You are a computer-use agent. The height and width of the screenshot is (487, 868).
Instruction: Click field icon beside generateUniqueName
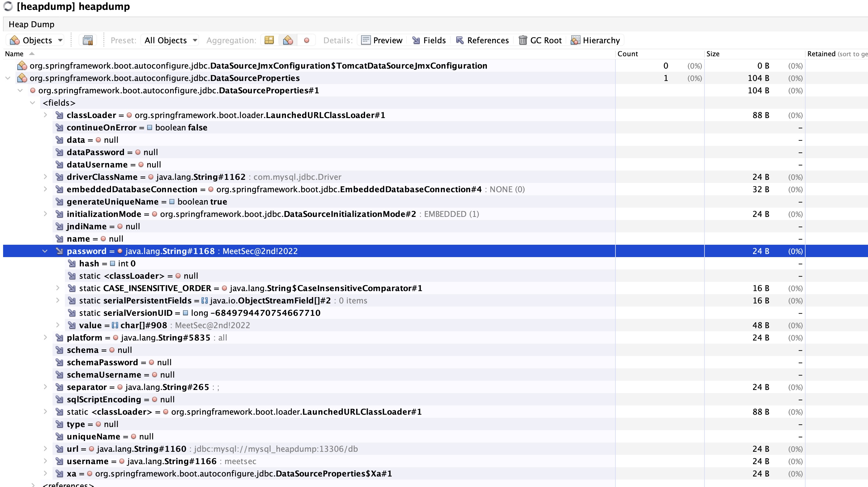tap(60, 202)
